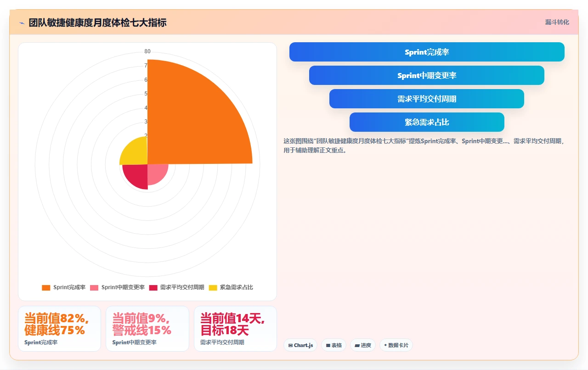Image resolution: width=588 pixels, height=370 pixels.
Task: Click the icon in the 表格 tag
Action: 328,345
